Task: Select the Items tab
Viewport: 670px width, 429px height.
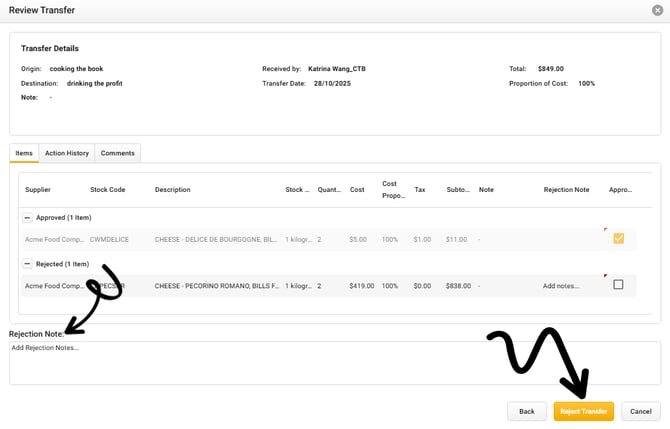Action: (24, 153)
